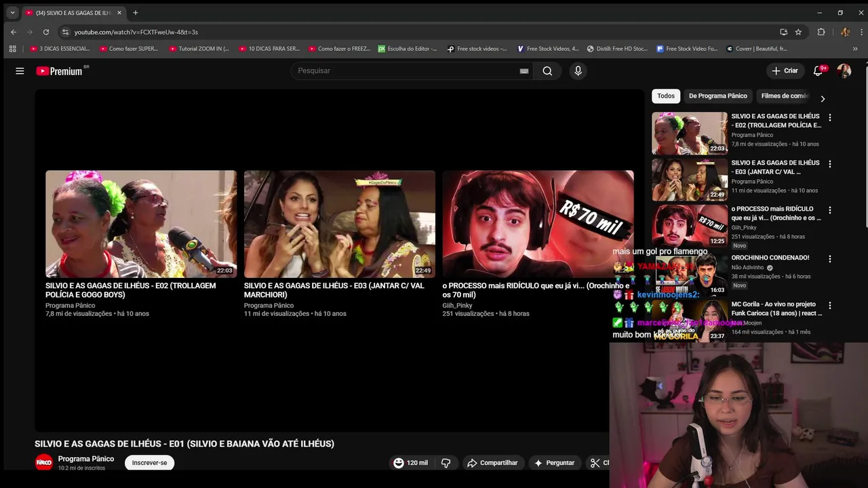Open bookmark 'Free stock videos'
This screenshot has height=488, width=868.
point(477,49)
